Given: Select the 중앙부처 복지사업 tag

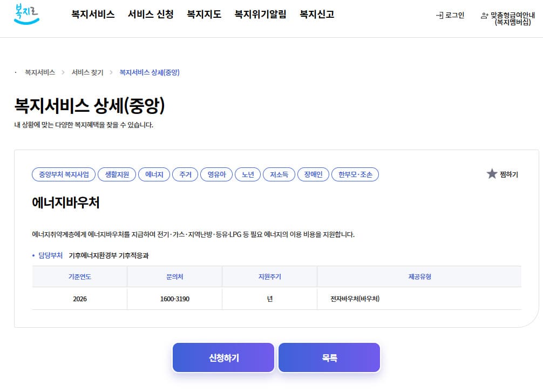Looking at the screenshot, I should (x=64, y=174).
